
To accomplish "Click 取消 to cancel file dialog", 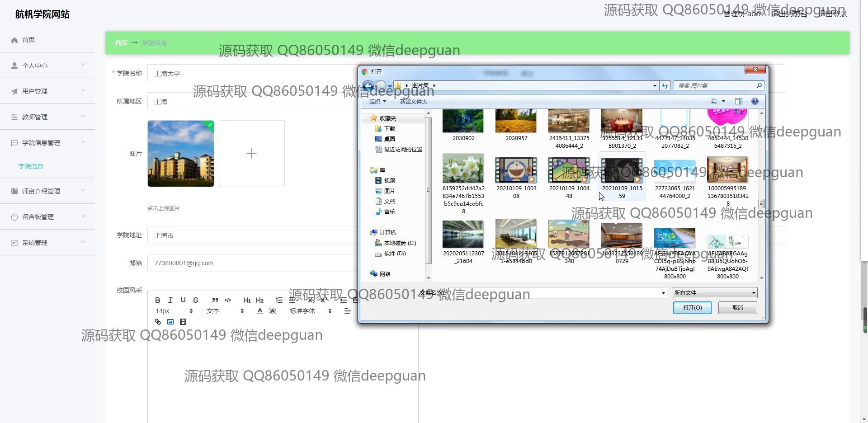I will click(737, 308).
